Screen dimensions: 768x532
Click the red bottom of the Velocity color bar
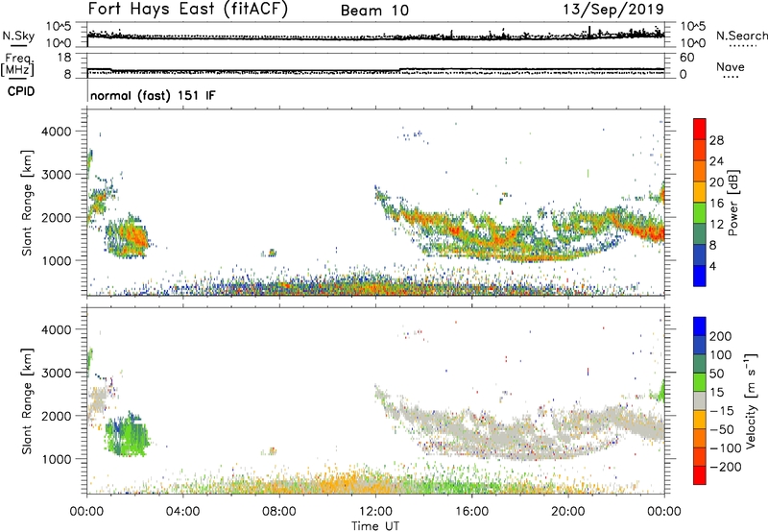(700, 475)
